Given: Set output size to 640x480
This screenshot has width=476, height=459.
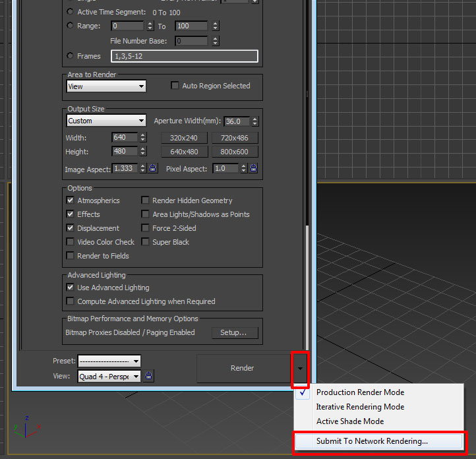Looking at the screenshot, I should 184,152.
